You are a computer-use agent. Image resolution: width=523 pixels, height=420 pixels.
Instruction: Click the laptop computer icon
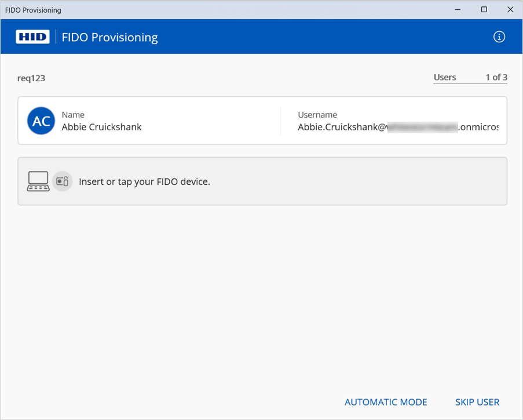(x=38, y=181)
